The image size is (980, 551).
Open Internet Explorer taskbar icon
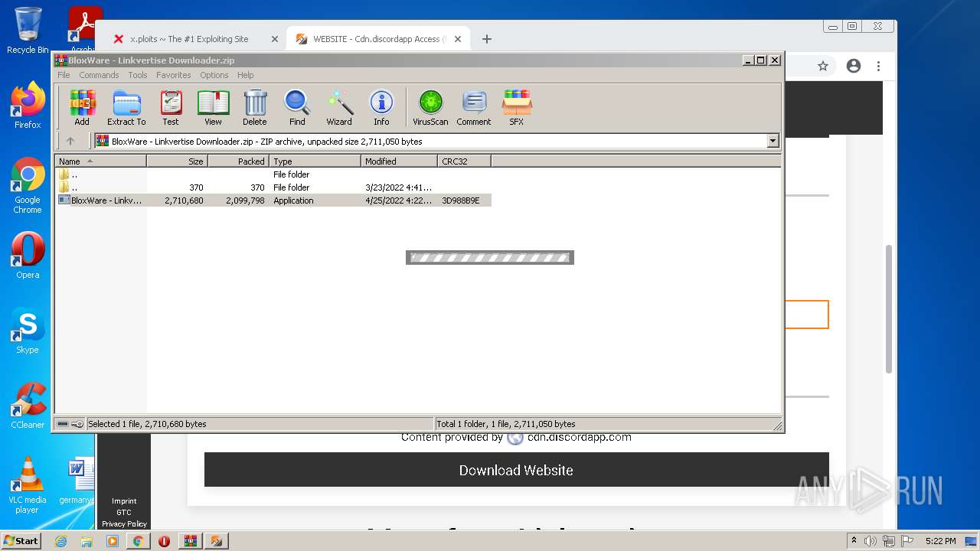pos(61,541)
